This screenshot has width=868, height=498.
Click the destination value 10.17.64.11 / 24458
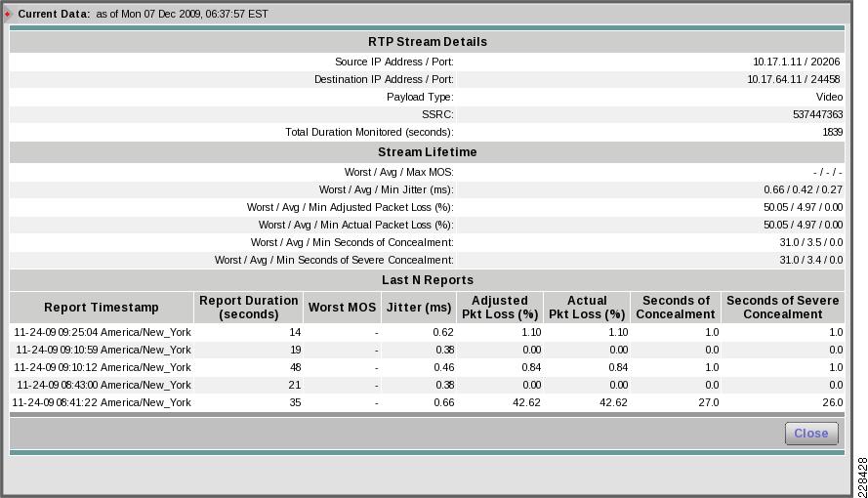pyautogui.click(x=793, y=80)
